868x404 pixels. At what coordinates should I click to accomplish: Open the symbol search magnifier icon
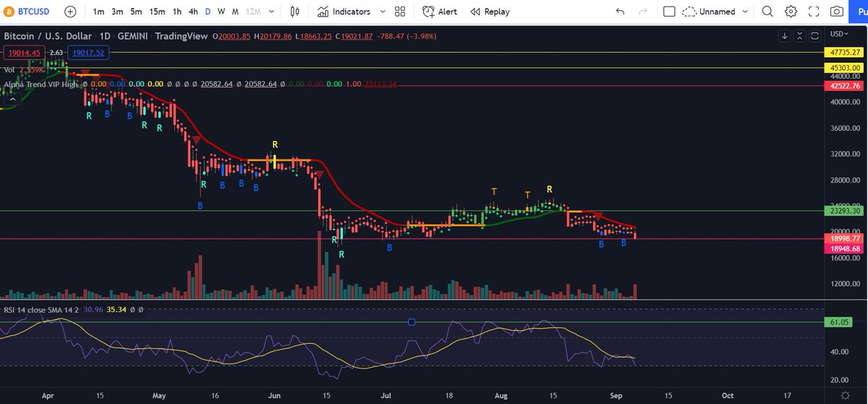click(x=767, y=12)
